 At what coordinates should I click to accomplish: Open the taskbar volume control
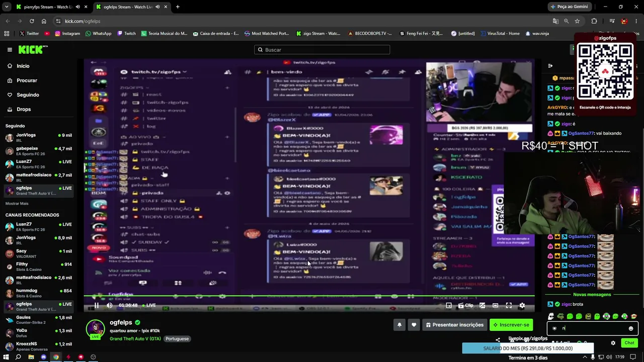coord(609,357)
